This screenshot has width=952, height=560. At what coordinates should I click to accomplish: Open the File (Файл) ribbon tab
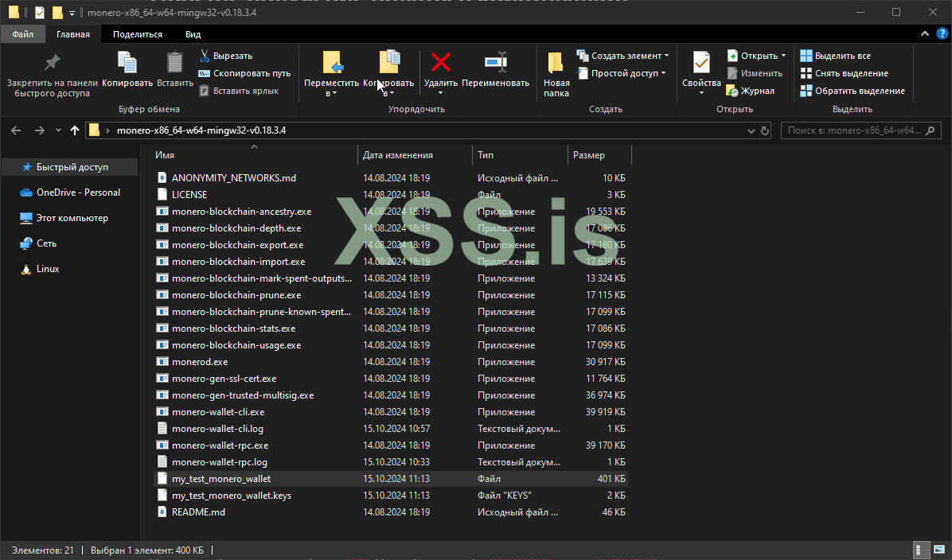(23, 34)
